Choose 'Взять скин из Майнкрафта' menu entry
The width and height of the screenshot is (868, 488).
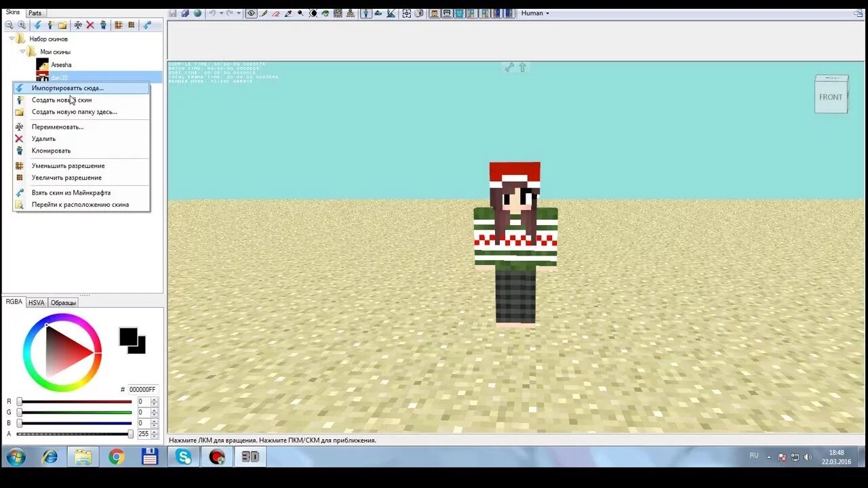[x=81, y=192]
